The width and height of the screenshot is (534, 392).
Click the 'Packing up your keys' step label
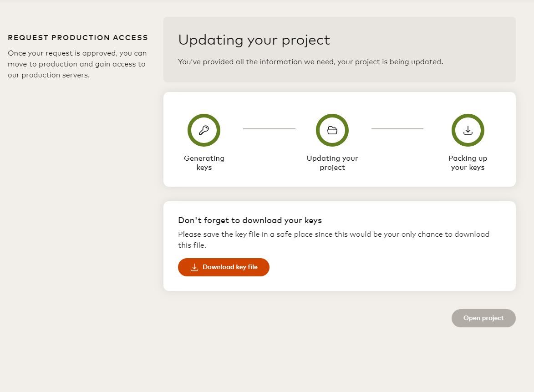click(468, 163)
